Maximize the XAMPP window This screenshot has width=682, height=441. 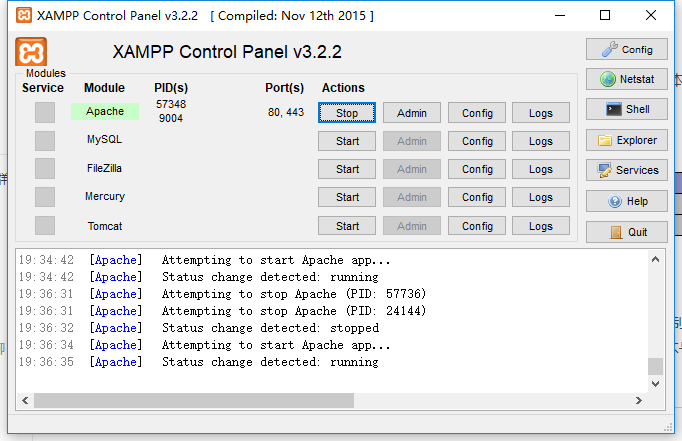pyautogui.click(x=605, y=15)
